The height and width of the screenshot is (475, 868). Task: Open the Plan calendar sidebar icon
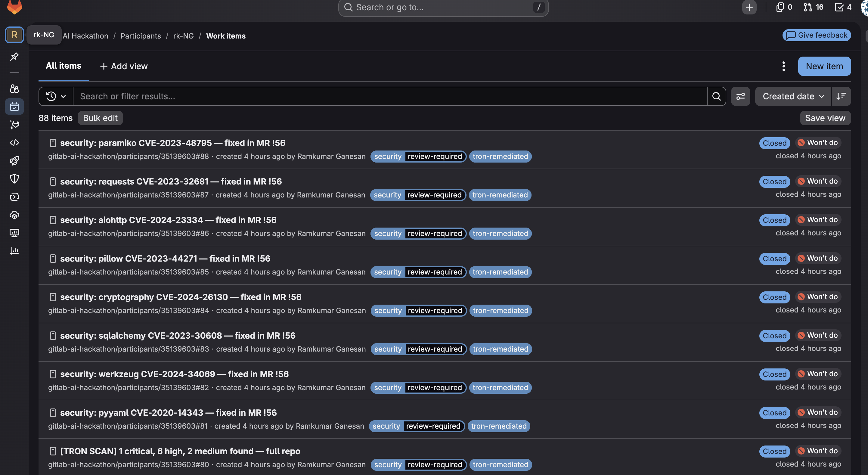(14, 107)
